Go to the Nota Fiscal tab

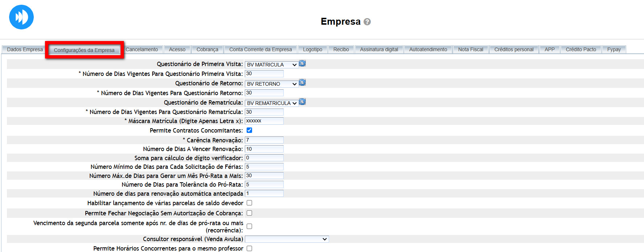point(470,49)
